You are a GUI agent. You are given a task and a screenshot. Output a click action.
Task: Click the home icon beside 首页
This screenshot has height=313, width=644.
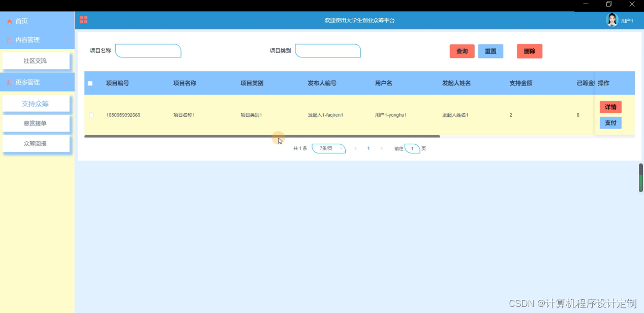(9, 21)
